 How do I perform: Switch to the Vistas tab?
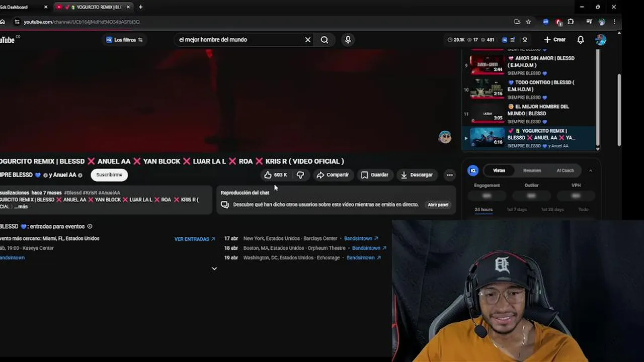[499, 170]
